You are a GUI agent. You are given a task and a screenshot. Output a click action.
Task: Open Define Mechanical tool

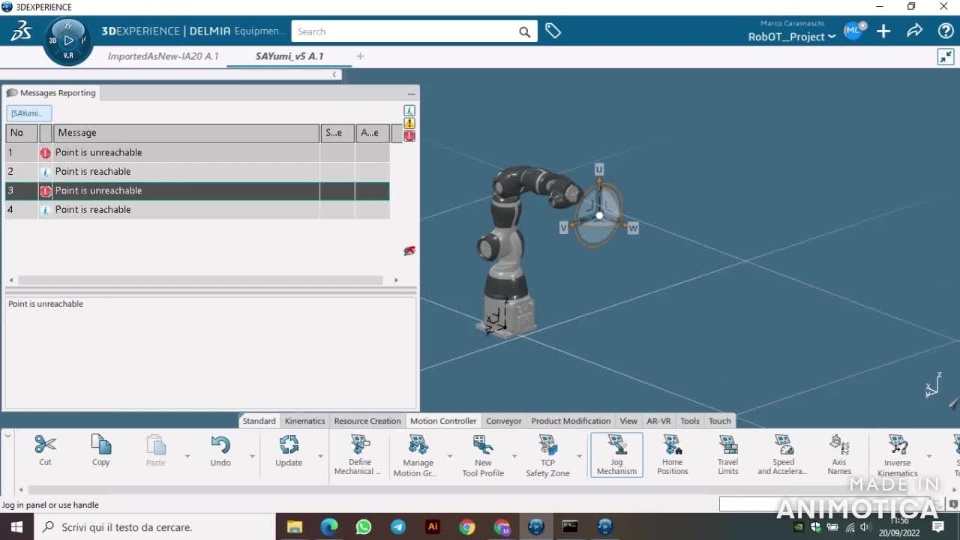point(360,454)
